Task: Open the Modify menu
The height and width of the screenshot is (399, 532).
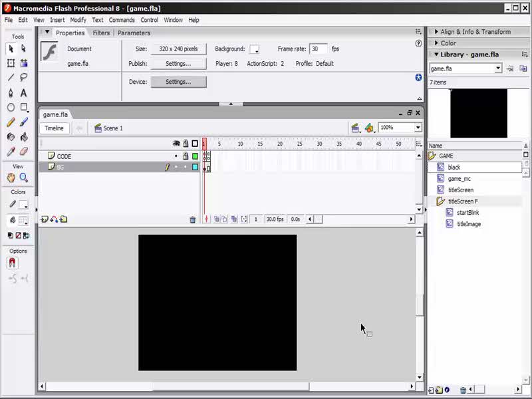Action: [78, 20]
